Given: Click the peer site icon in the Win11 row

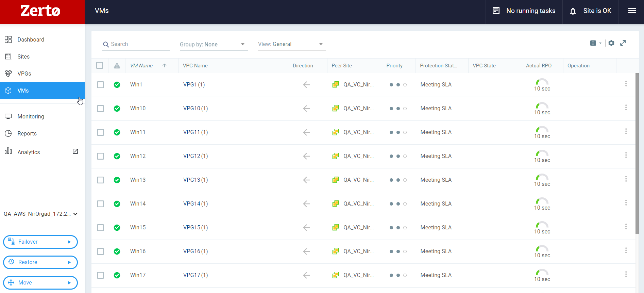Looking at the screenshot, I should tap(336, 132).
